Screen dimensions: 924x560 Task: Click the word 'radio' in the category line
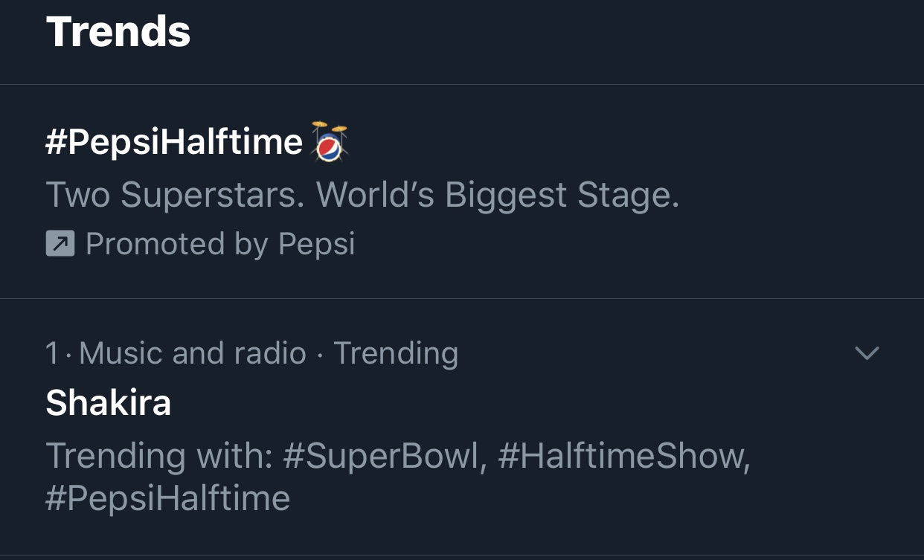pyautogui.click(x=272, y=353)
